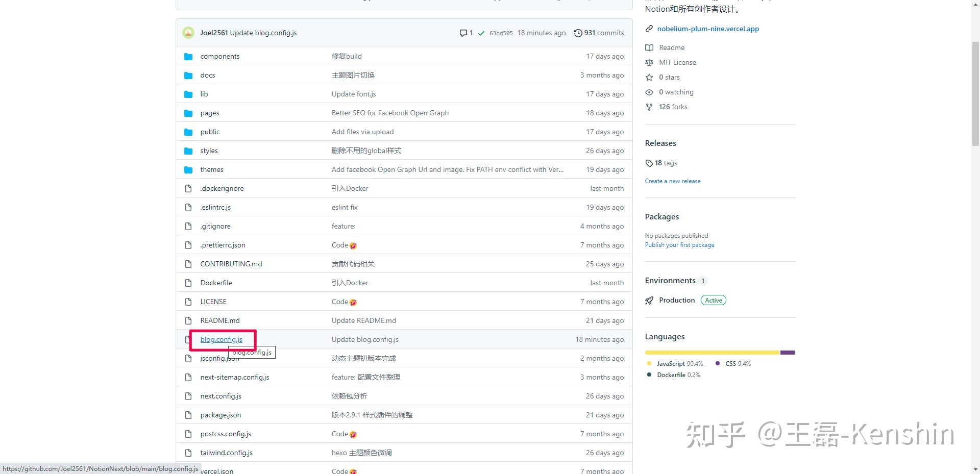This screenshot has height=474, width=980.
Task: Click the link icon beside the Vercel URL
Action: tap(649, 29)
